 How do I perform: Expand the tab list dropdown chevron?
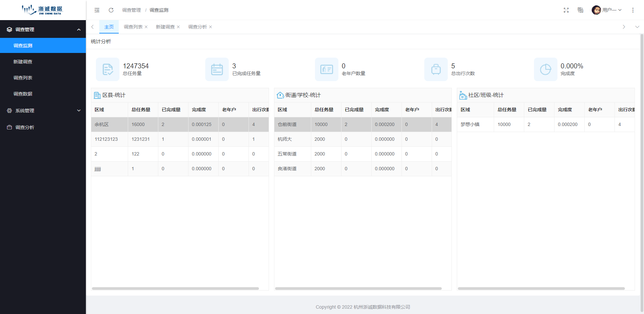[637, 27]
